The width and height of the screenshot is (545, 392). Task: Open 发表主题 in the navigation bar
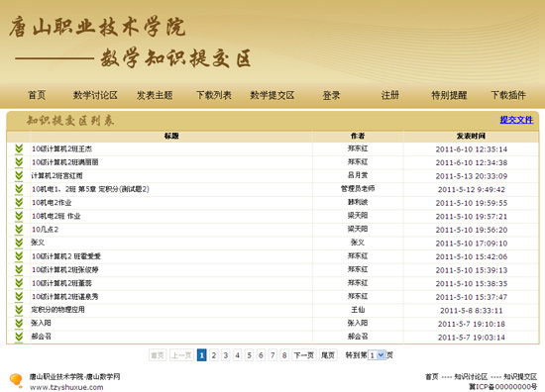click(x=155, y=95)
